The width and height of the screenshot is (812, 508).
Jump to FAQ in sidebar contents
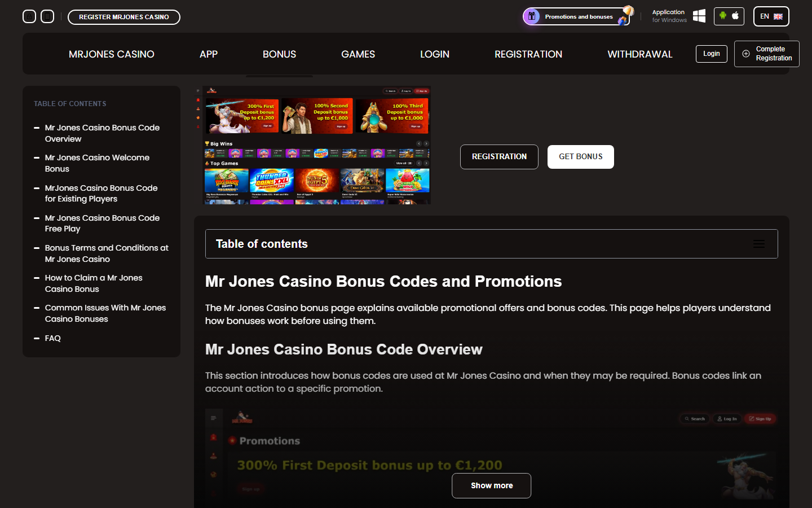pos(53,338)
